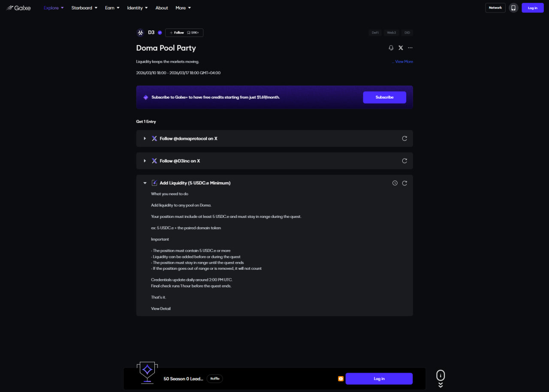Expand the Follow @D3inc on X task

(x=145, y=161)
